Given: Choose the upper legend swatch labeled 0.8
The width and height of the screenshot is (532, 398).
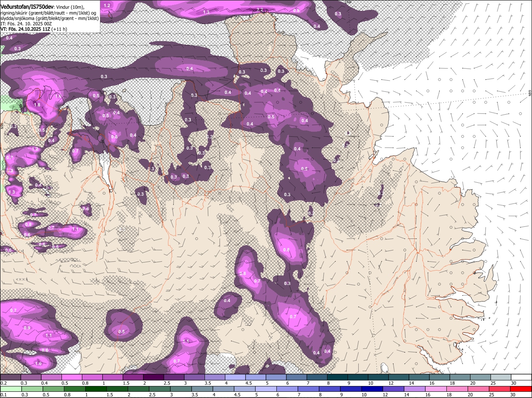Looking at the screenshot, I should (x=92, y=377).
